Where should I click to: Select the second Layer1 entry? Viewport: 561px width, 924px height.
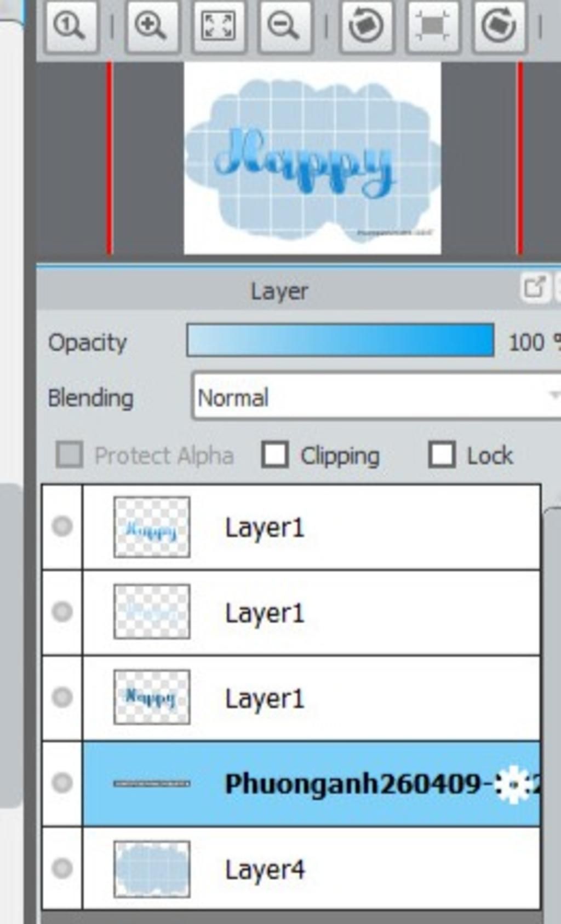[311, 612]
